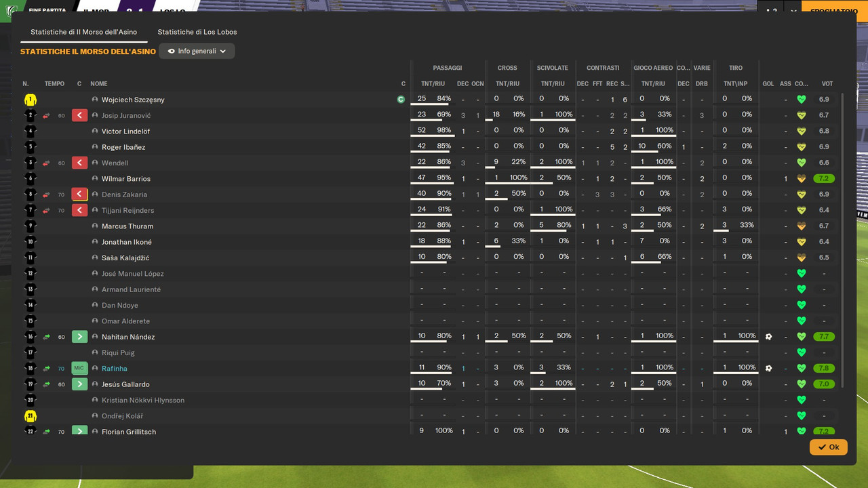Image resolution: width=868 pixels, height=488 pixels.
Task: Click the profile icon next to Marcus Thuram
Action: coord(95,226)
